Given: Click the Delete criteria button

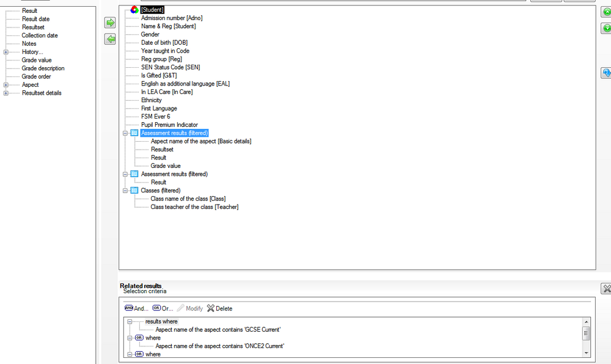Looking at the screenshot, I should click(219, 308).
